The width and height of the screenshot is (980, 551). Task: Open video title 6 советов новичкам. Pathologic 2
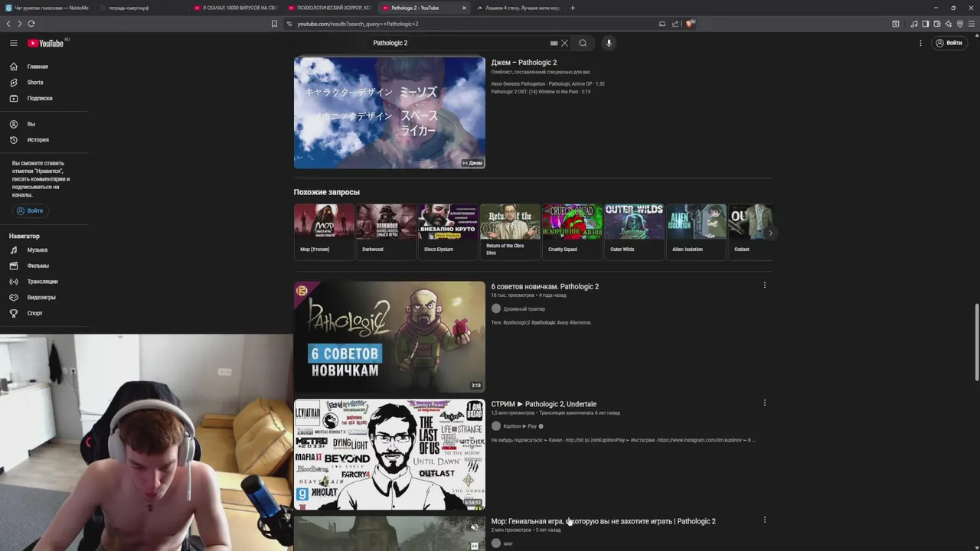(x=545, y=286)
